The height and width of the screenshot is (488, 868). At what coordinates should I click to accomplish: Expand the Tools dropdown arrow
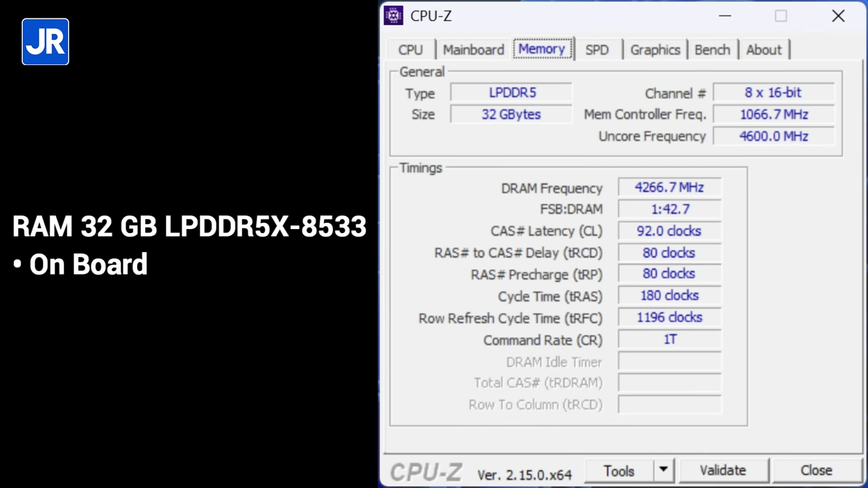click(663, 470)
